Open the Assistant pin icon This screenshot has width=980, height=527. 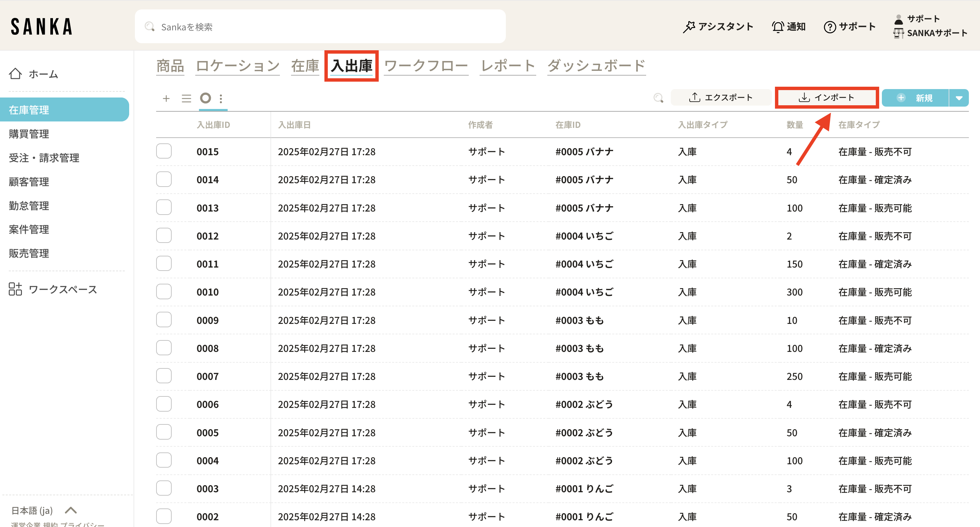pos(689,27)
